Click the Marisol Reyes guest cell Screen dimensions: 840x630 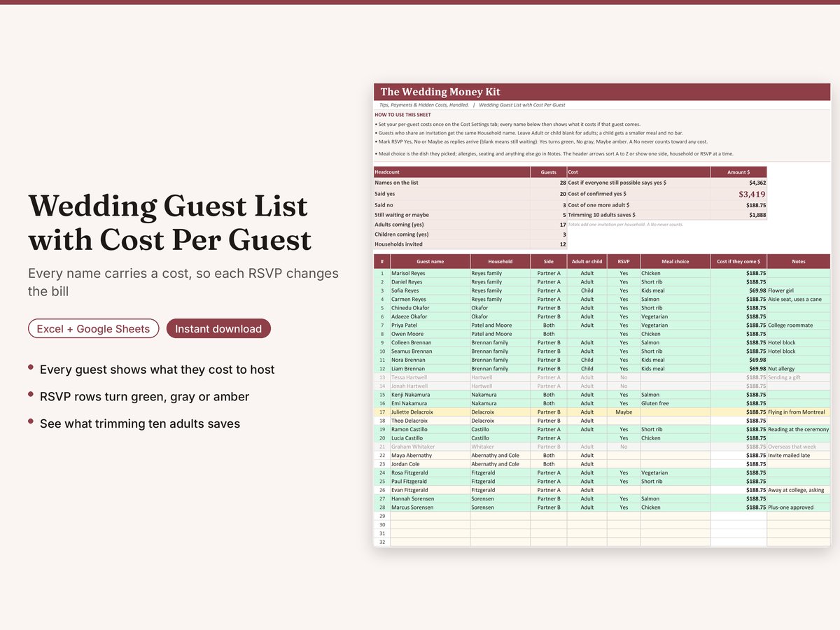pyautogui.click(x=430, y=273)
